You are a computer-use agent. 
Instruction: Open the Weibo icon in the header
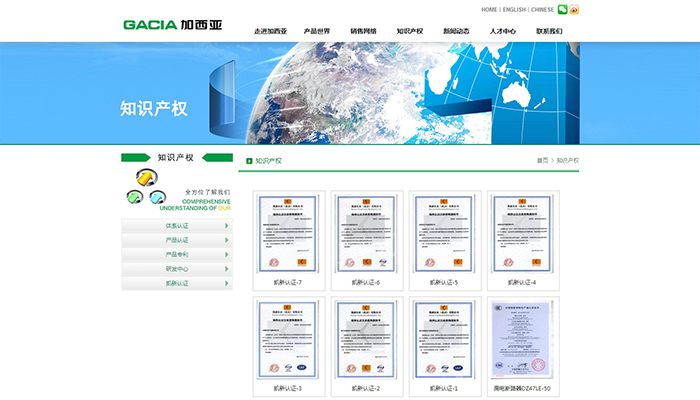tap(574, 9)
